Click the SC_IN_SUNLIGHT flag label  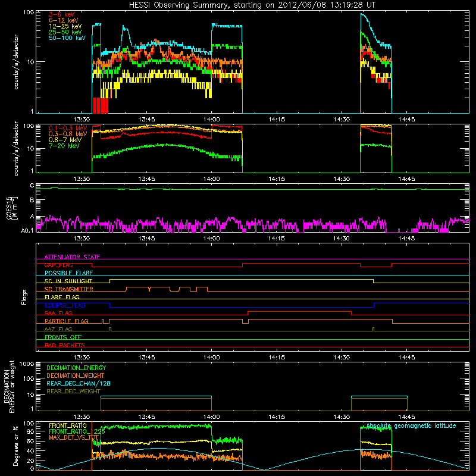68,281
